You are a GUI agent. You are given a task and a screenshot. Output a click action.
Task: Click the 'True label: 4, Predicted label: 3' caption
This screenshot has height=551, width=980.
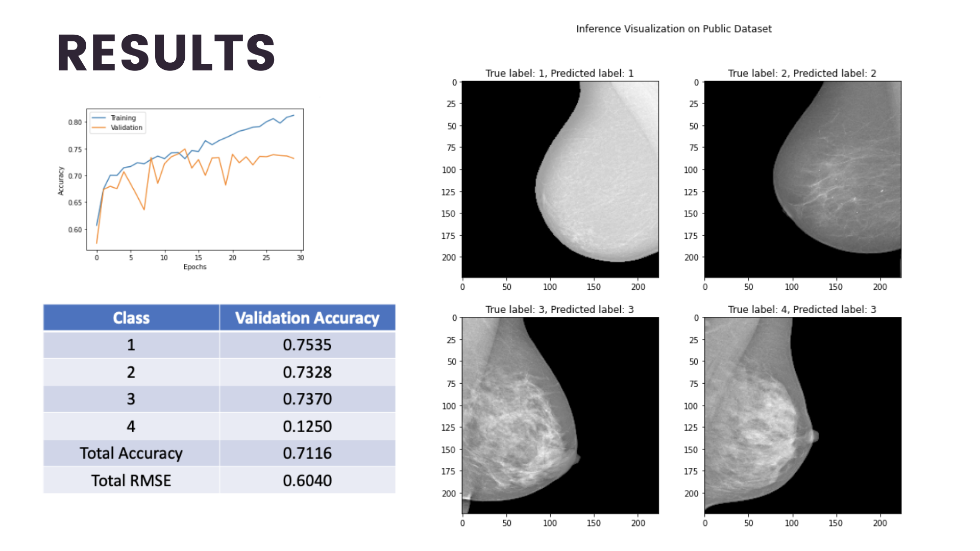coord(802,309)
